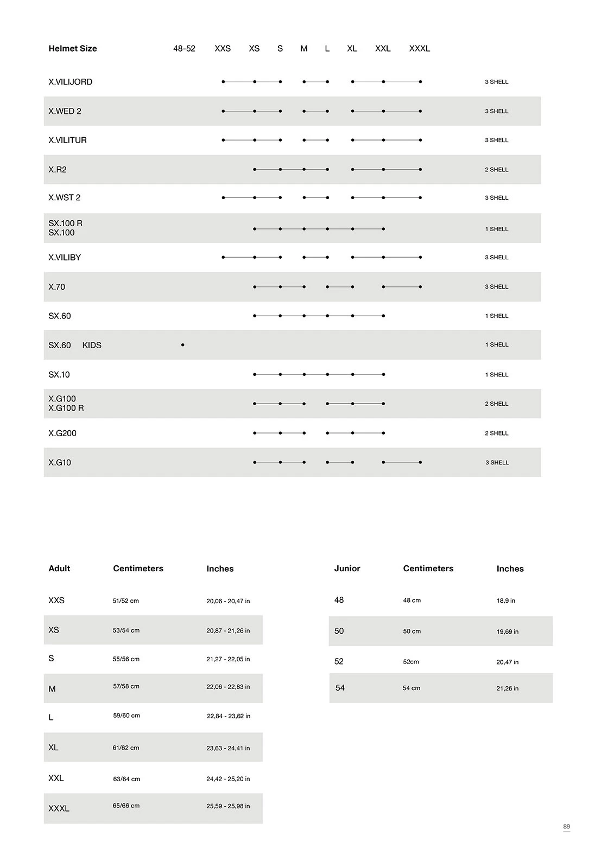
Task: Select the Junior size 54 row label
Action: tap(340, 688)
